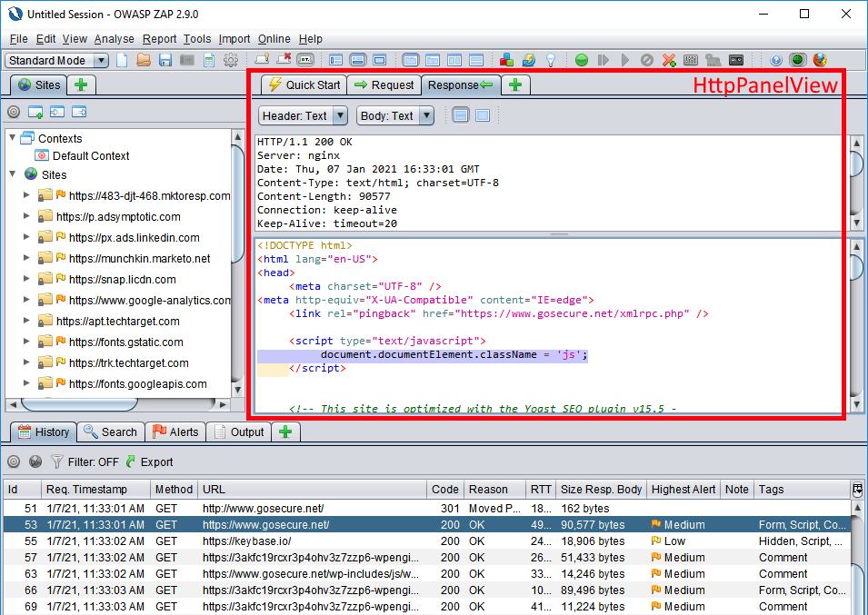Click the target icon in History toolbar
Viewport: 868px width, 615px height.
pos(14,461)
